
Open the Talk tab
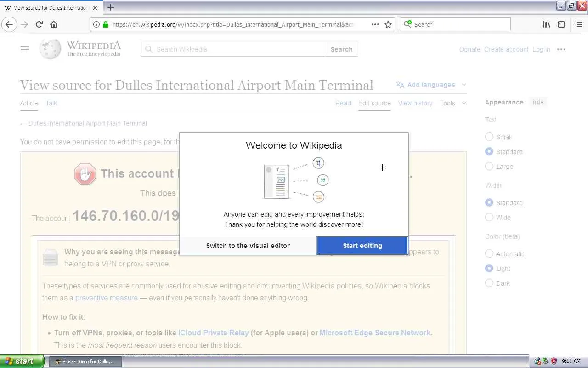(51, 103)
